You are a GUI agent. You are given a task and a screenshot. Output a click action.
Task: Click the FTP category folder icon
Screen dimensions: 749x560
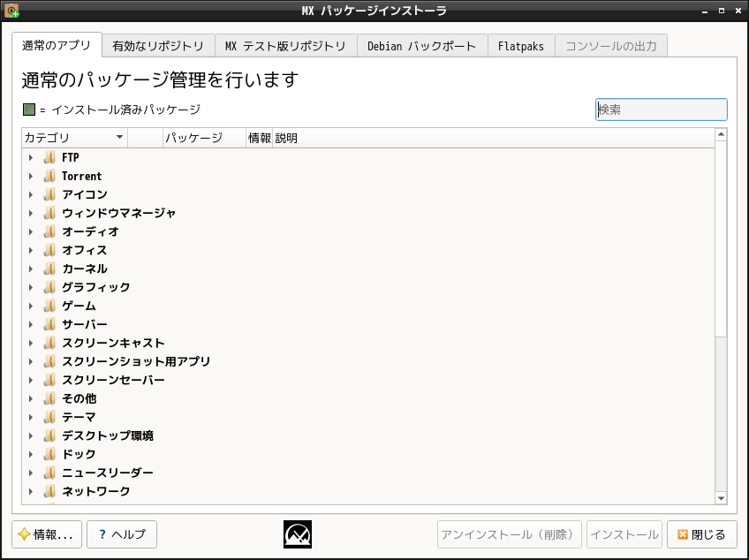pos(49,157)
